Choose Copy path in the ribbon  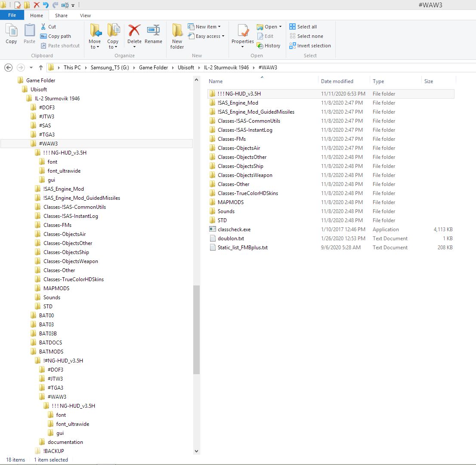pos(56,36)
